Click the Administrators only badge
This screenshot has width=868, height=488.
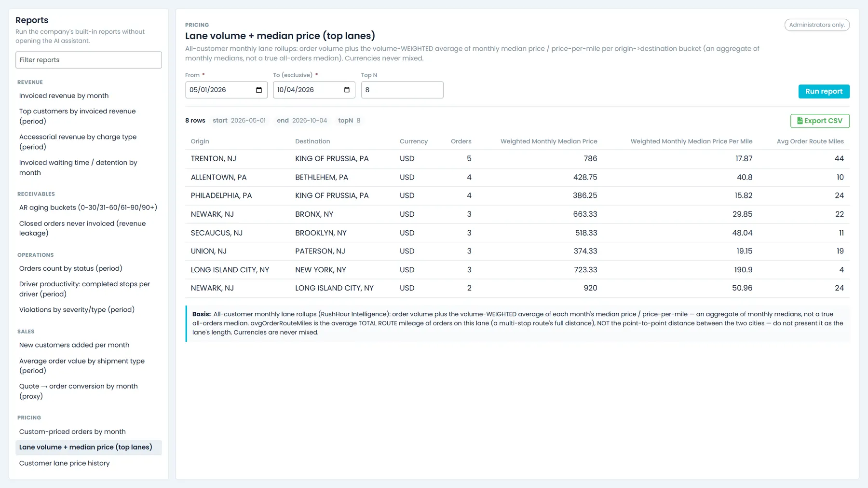[817, 25]
